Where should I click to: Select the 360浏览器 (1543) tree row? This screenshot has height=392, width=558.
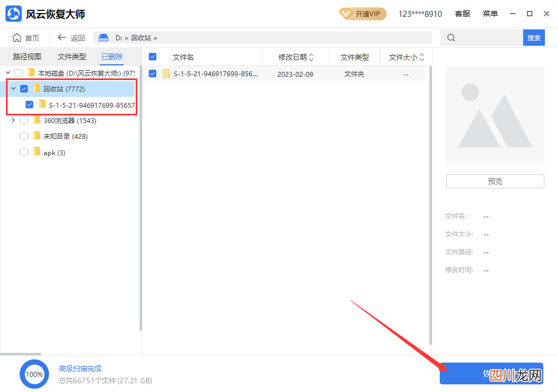coord(68,120)
